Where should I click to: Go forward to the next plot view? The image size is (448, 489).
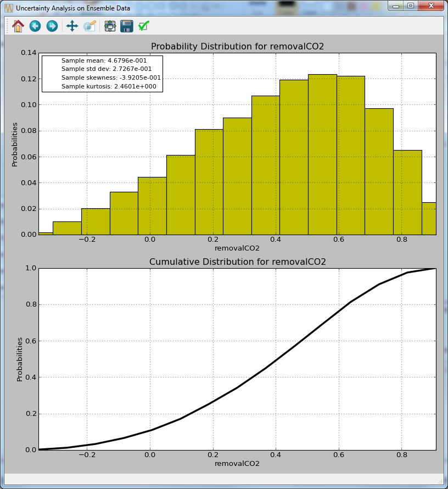click(x=52, y=26)
